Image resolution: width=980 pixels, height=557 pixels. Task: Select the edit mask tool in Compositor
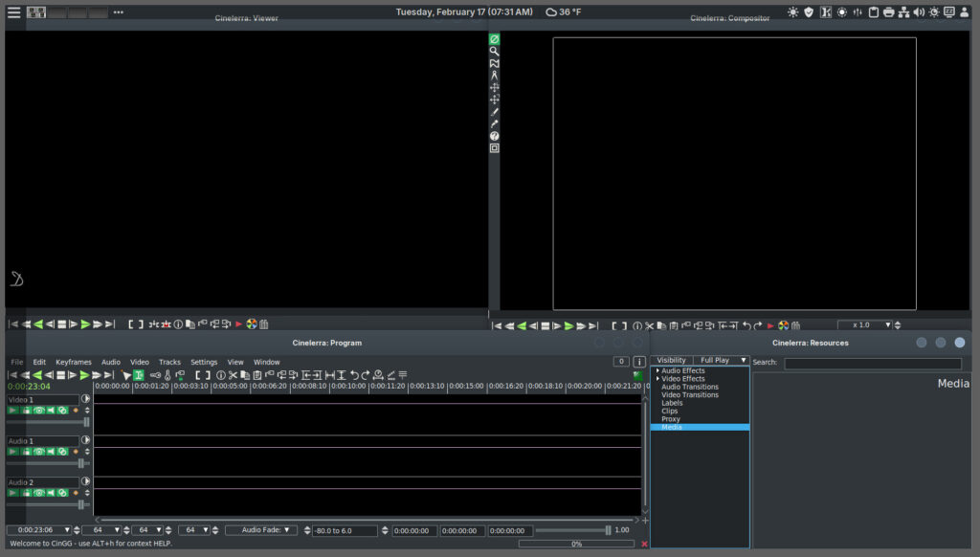pos(495,64)
